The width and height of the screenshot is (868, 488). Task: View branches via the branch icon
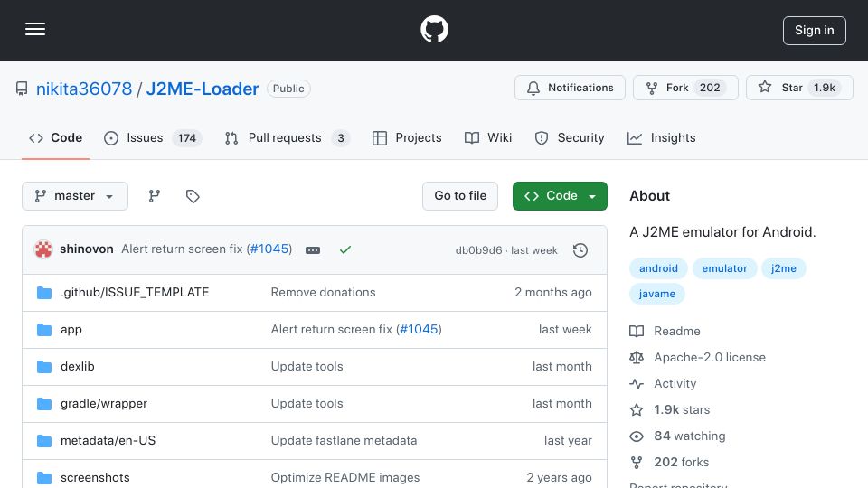155,196
